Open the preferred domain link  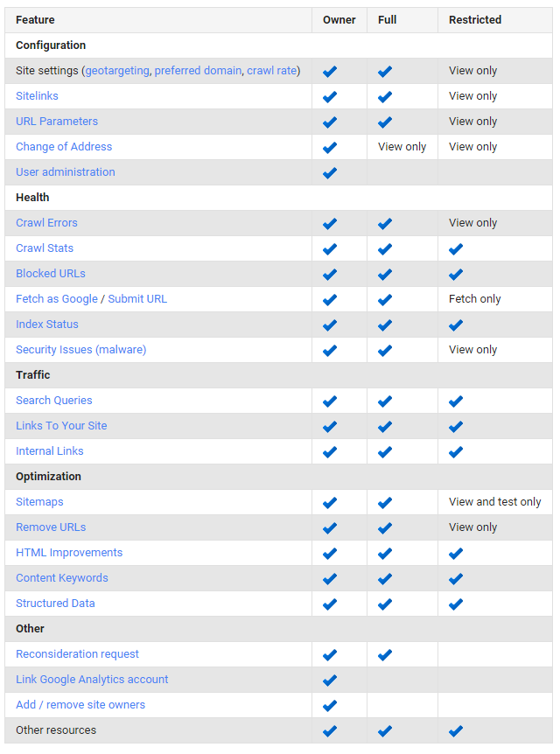click(x=197, y=71)
